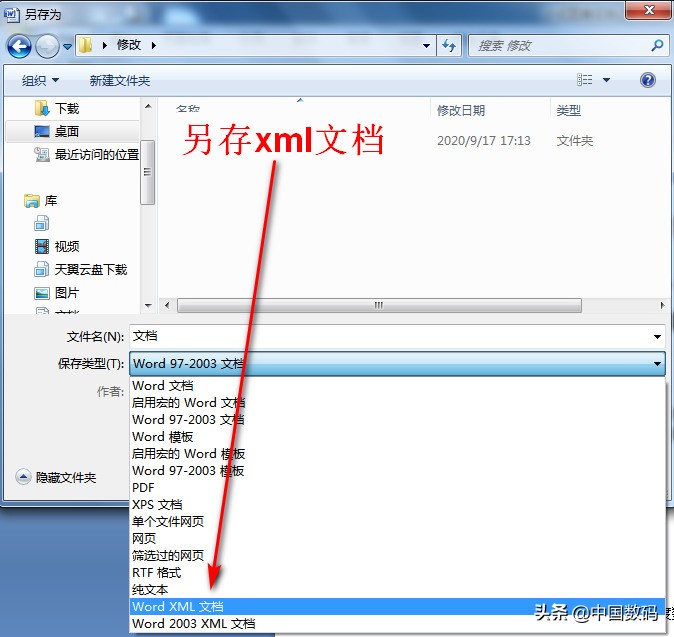674x637 pixels.
Task: Click navigation pane scroll up arrow
Action: pyautogui.click(x=148, y=106)
